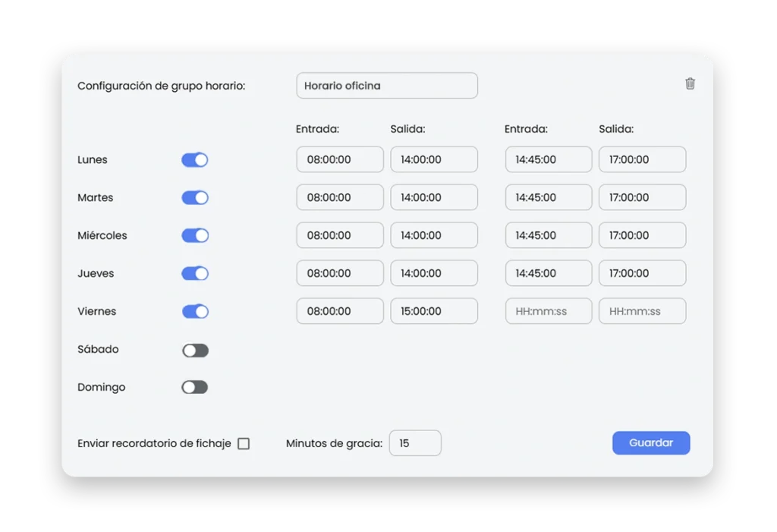Click the trash delete icon
The image size is (777, 532).
[x=690, y=84]
